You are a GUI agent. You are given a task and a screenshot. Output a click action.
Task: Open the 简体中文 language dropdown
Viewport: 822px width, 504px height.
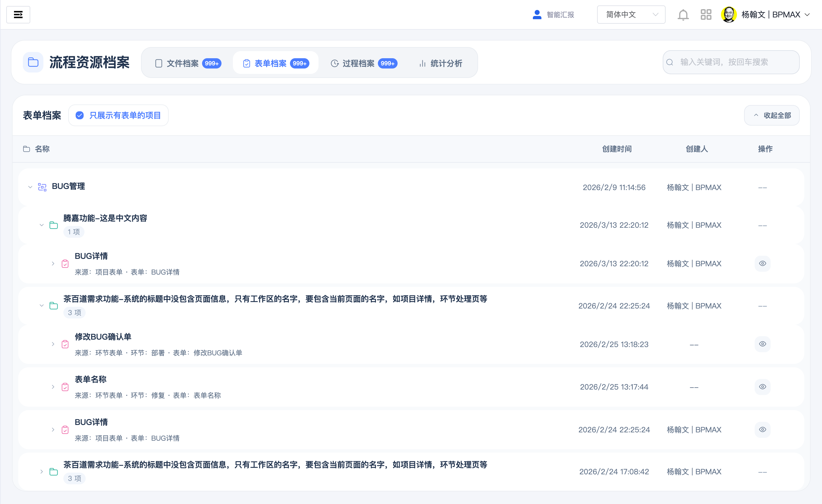point(631,14)
